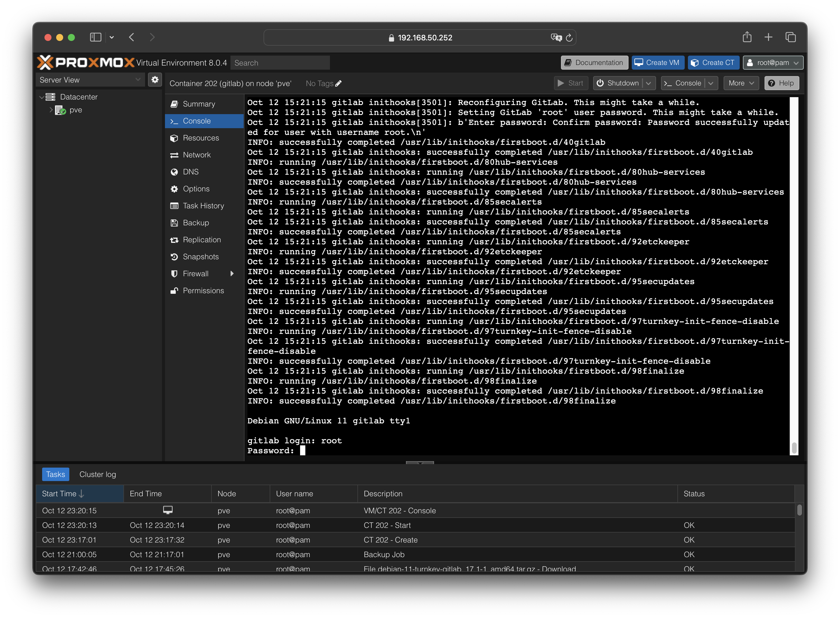This screenshot has height=618, width=840.
Task: Click the Safari reload page icon
Action: click(569, 38)
